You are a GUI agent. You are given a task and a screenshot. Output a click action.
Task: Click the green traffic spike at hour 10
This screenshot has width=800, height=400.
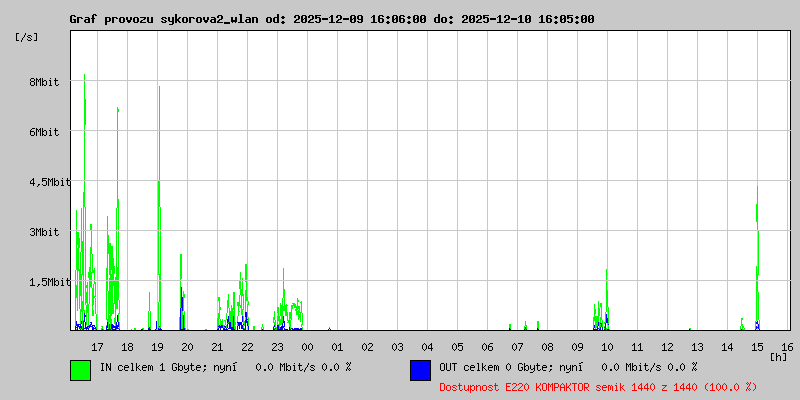tap(607, 298)
